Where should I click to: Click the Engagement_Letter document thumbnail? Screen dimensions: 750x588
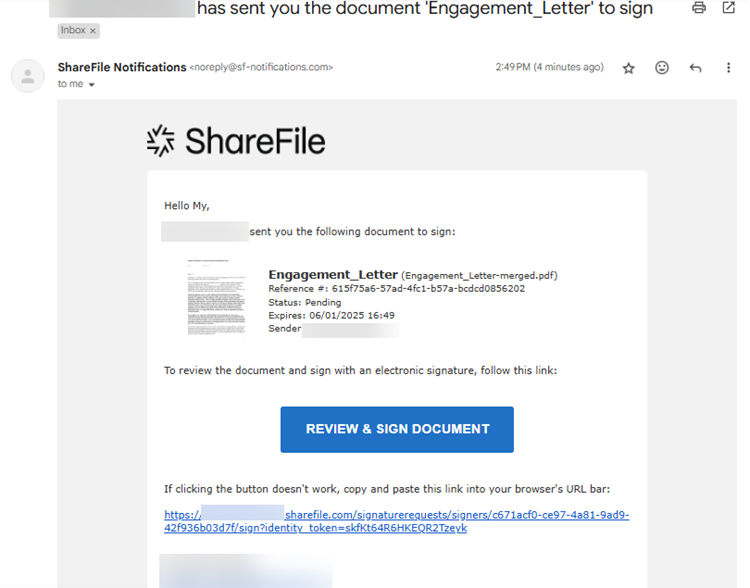tap(216, 297)
